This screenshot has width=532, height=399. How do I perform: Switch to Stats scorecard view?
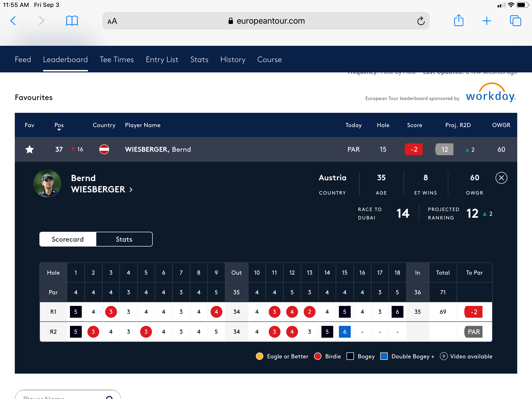coord(124,239)
